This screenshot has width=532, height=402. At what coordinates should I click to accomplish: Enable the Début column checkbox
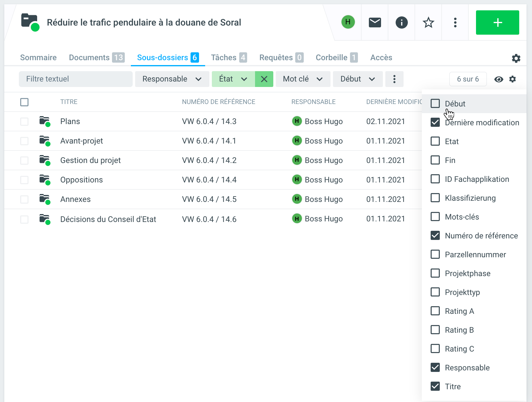[x=435, y=104]
